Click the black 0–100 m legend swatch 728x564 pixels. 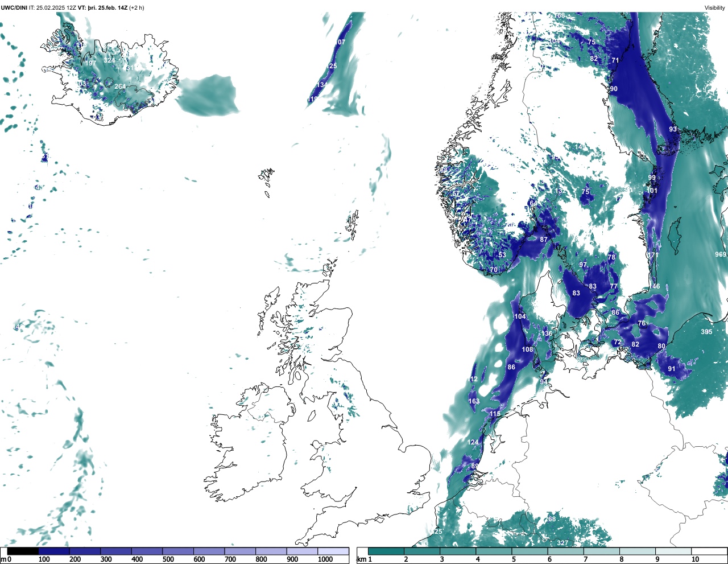point(23,551)
